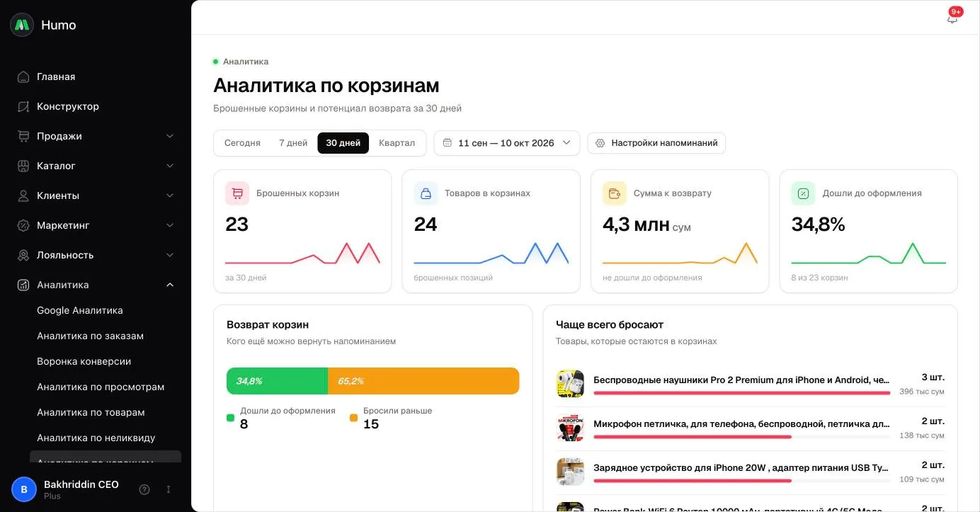Open Главная via its home icon

tap(23, 76)
